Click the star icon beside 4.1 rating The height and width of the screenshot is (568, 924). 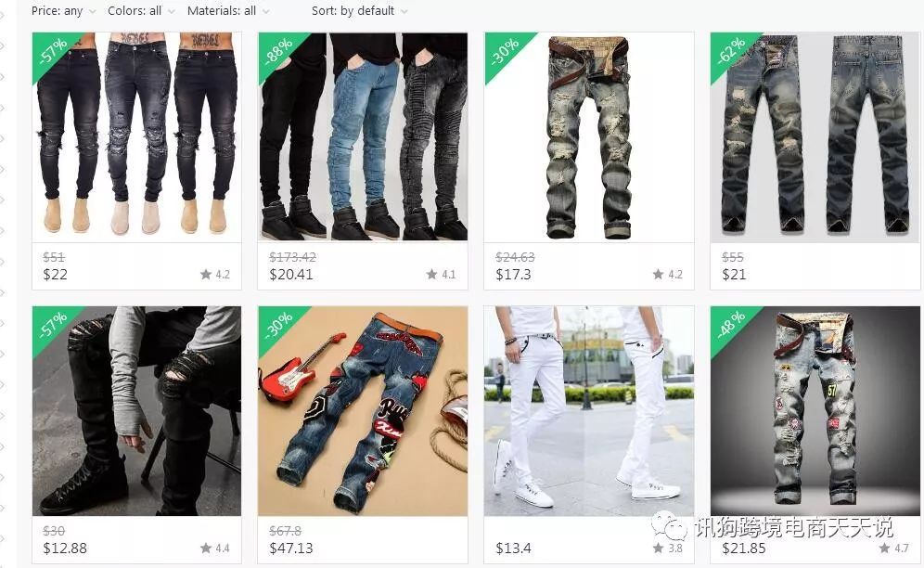click(432, 274)
